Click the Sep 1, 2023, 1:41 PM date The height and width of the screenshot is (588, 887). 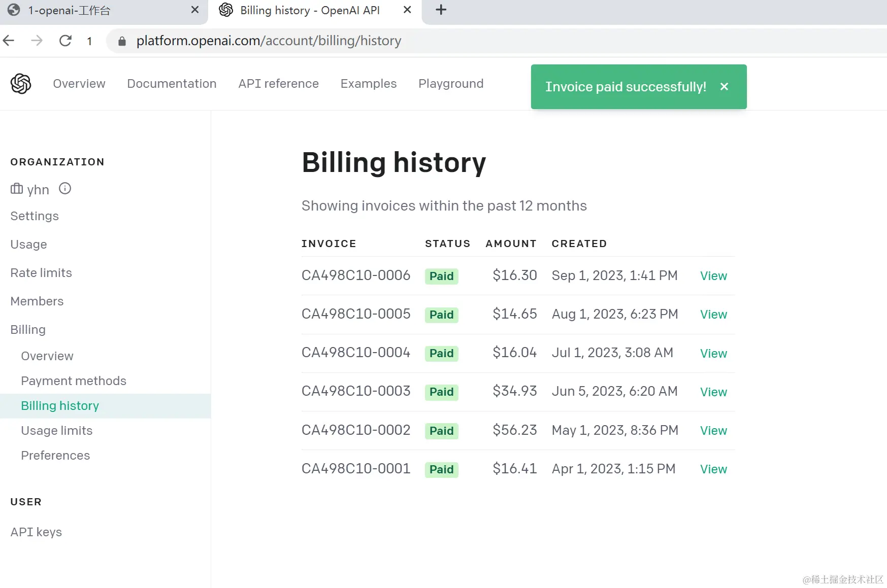point(615,275)
